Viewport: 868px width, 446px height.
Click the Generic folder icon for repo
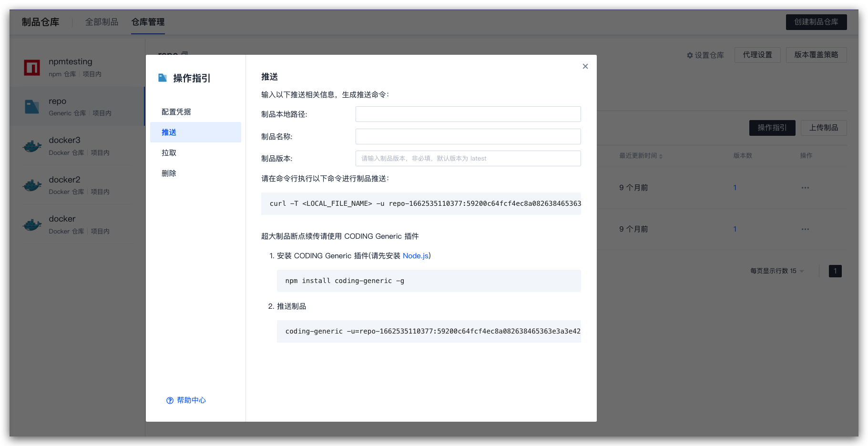32,107
